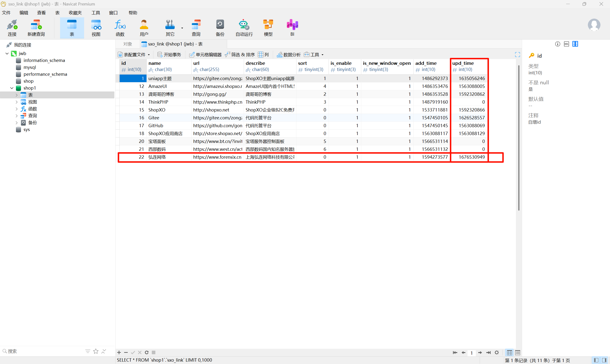Open the View (视图) toolbar icon
Screen dimensions: 610x364
coord(96,28)
